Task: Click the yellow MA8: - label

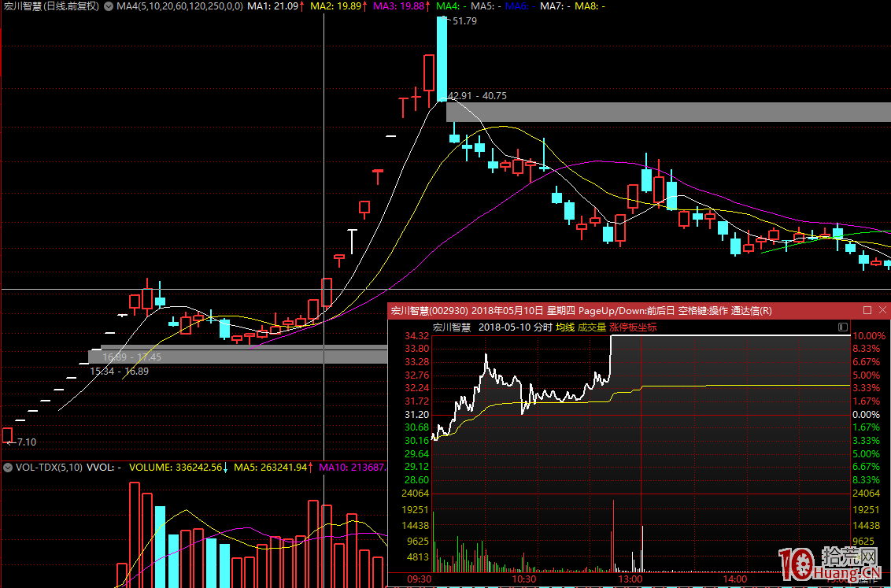Action: pyautogui.click(x=590, y=6)
